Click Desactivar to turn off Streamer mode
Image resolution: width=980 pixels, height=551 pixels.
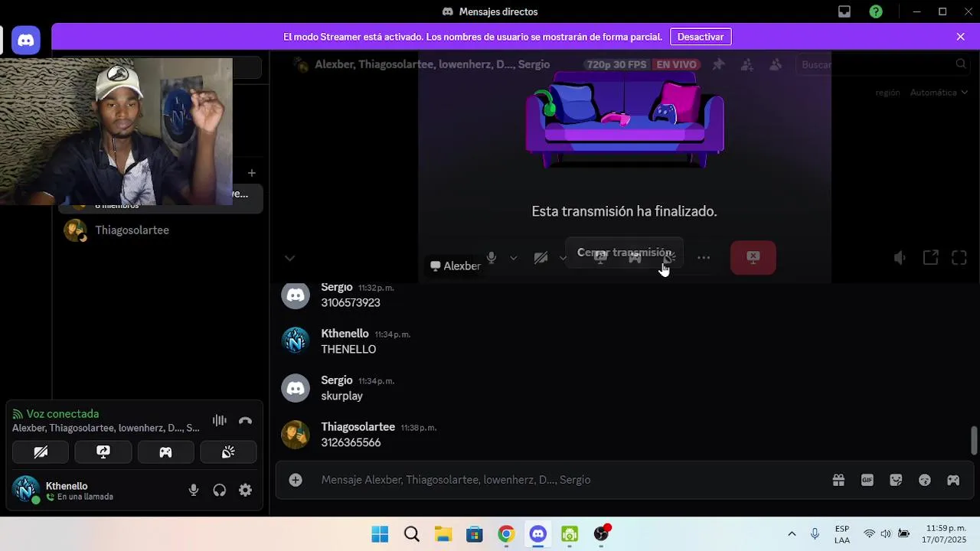pos(701,37)
